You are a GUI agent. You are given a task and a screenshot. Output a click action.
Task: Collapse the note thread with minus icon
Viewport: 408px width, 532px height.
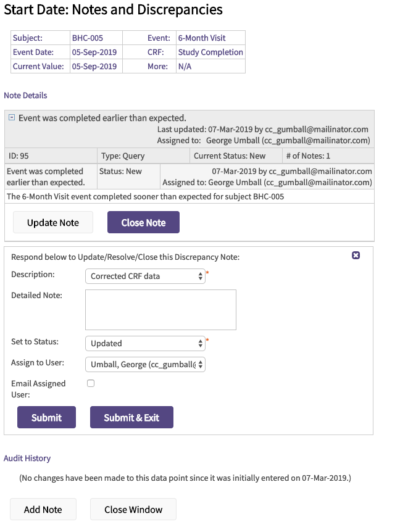(x=11, y=118)
